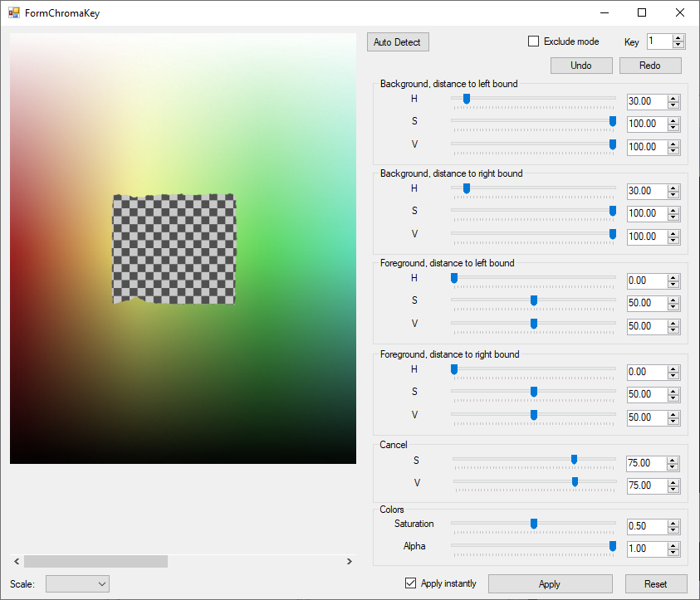Screen dimensions: 700x600
Task: Click the Saturation value field
Action: click(x=648, y=527)
